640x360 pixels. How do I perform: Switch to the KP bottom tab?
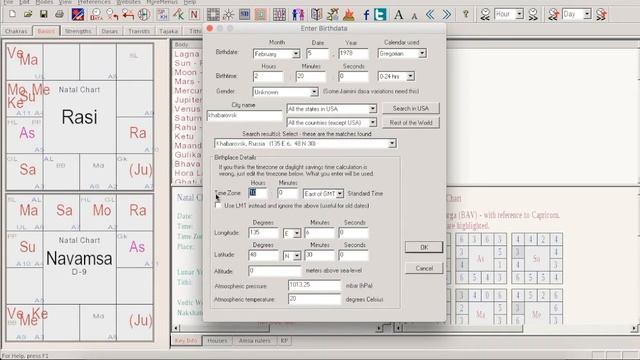point(284,340)
